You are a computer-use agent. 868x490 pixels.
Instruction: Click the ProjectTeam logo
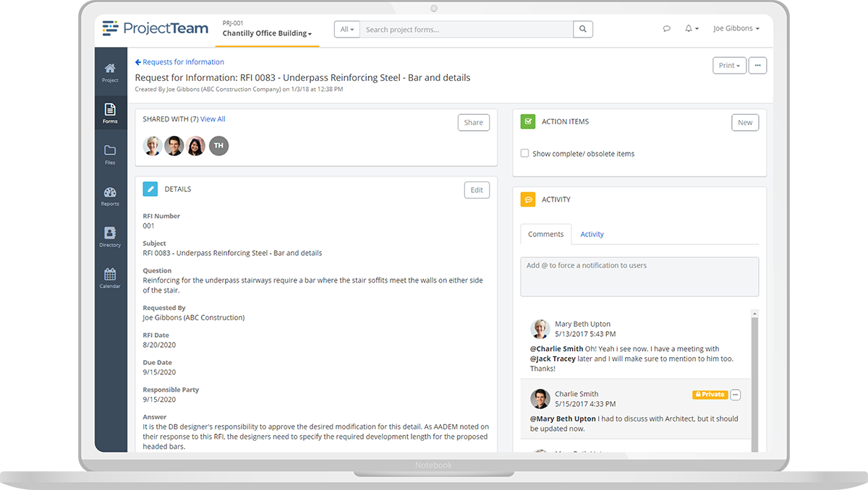click(x=156, y=28)
